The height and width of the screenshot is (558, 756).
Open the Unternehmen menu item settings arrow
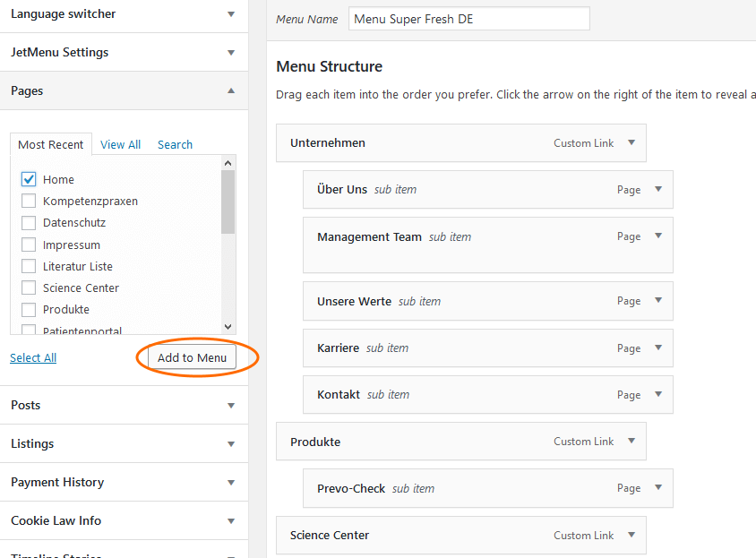631,142
